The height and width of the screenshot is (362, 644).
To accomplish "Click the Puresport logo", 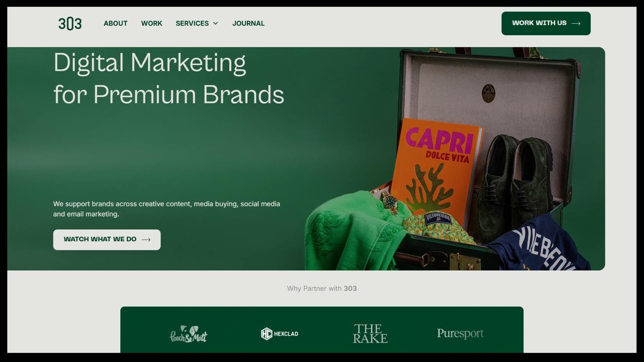I will coord(460,334).
